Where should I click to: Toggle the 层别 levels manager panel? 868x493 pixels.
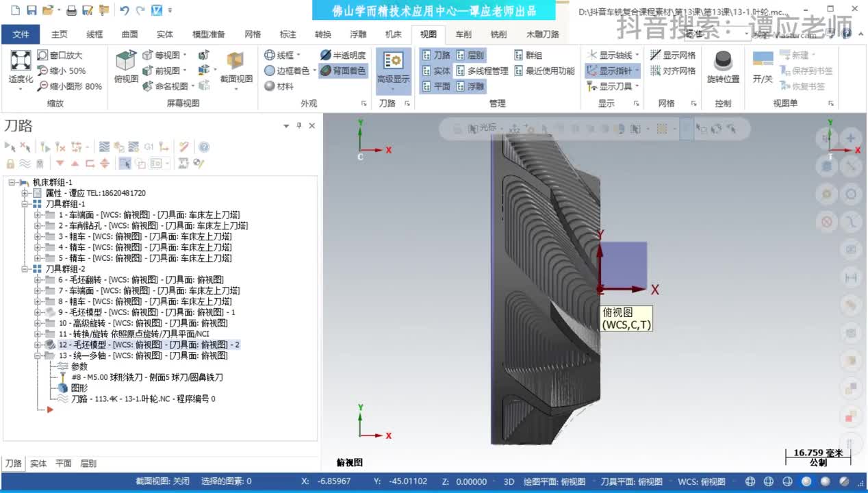470,55
